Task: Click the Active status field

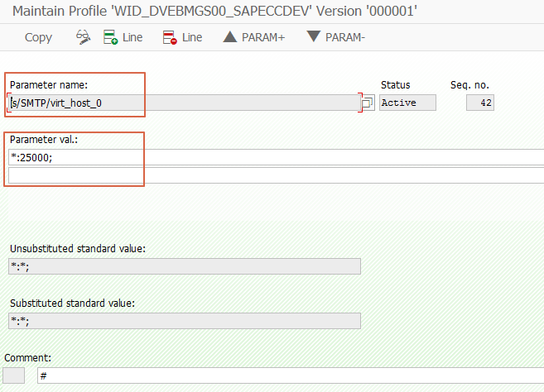Action: pyautogui.click(x=407, y=103)
